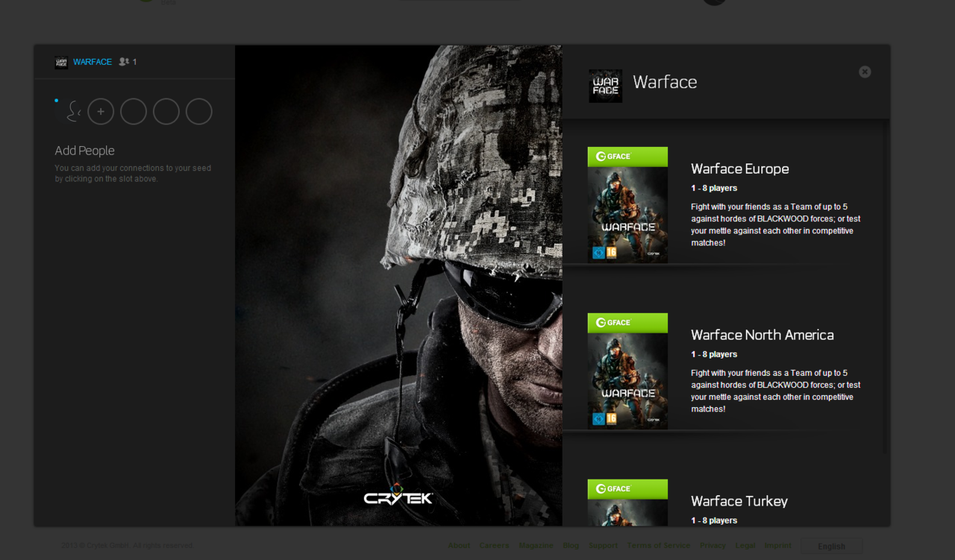Select the Warface North America cover thumbnail
The width and height of the screenshot is (955, 560).
click(x=627, y=371)
